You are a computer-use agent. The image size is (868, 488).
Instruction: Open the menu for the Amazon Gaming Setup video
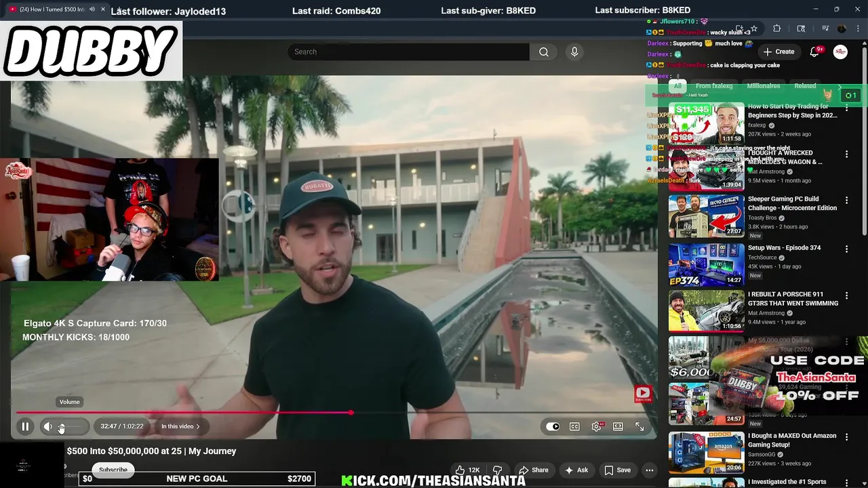click(846, 436)
